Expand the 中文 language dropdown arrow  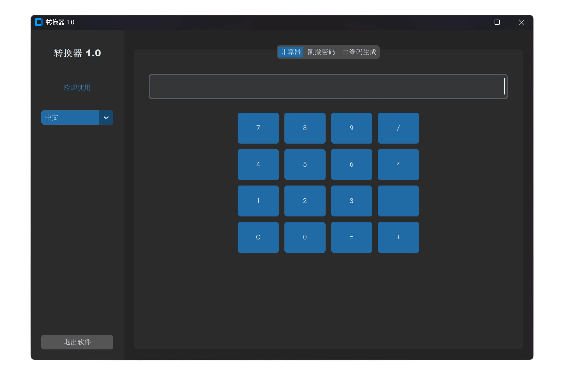click(x=106, y=117)
